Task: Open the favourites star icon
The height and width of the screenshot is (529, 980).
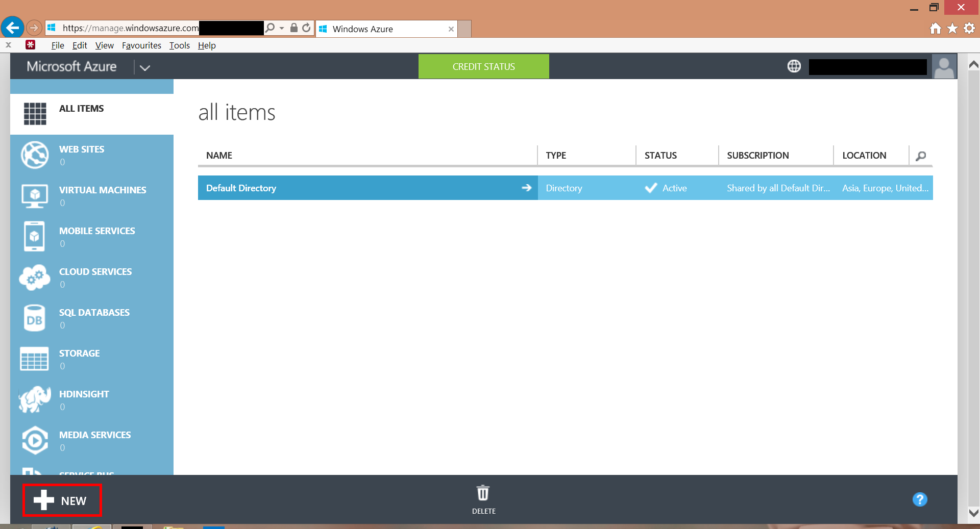Action: [x=952, y=29]
